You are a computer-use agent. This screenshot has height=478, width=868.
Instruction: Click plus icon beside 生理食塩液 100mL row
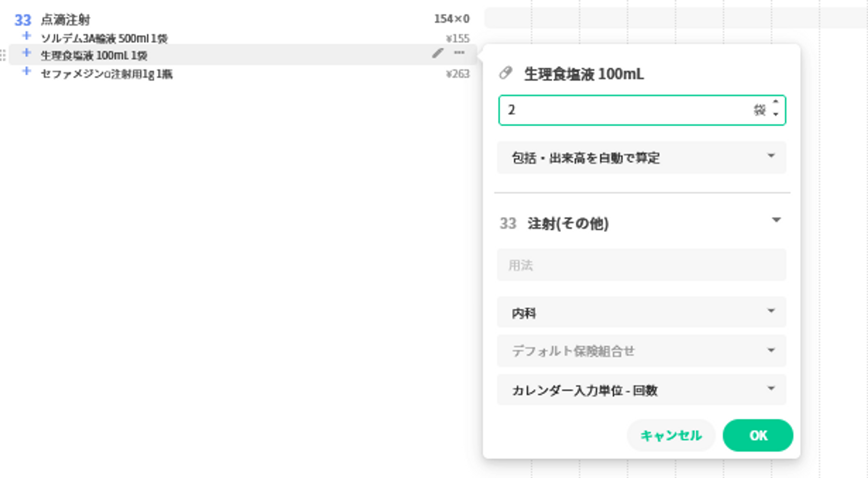pos(26,53)
